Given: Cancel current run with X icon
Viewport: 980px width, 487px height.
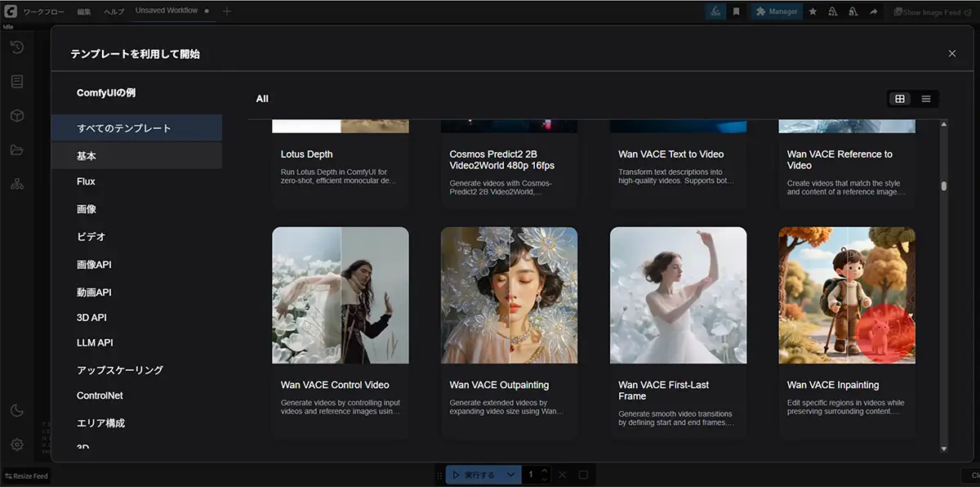Looking at the screenshot, I should [x=562, y=475].
